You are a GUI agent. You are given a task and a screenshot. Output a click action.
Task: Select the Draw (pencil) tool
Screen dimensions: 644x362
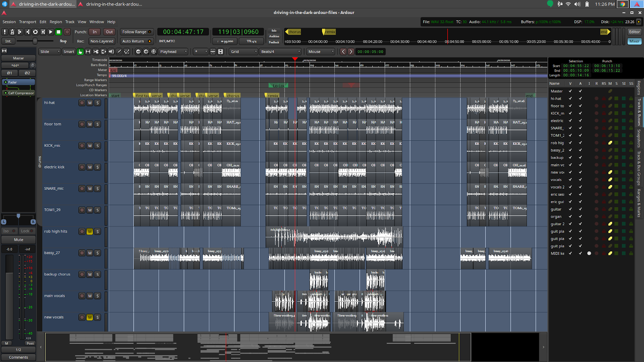pyautogui.click(x=119, y=51)
